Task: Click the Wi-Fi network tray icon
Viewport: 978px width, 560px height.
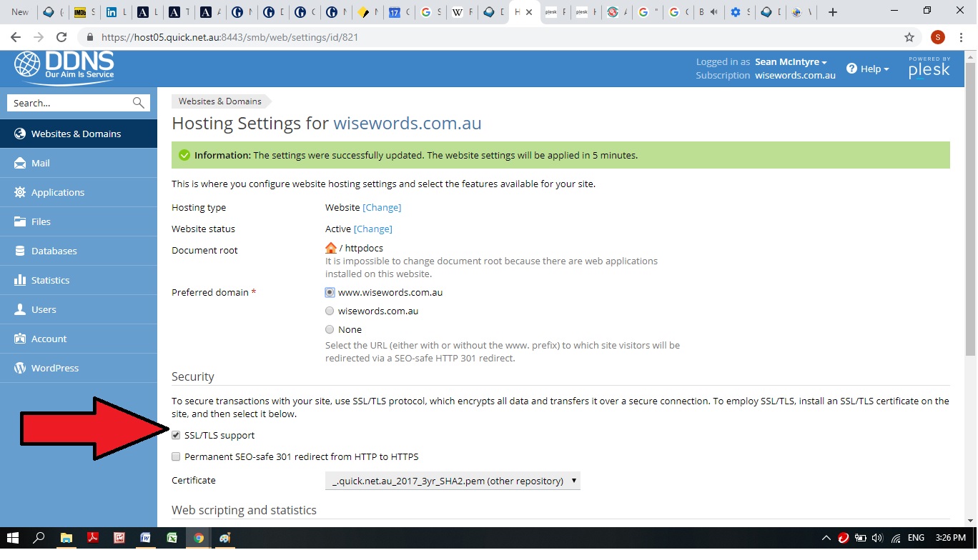Action: coord(896,538)
